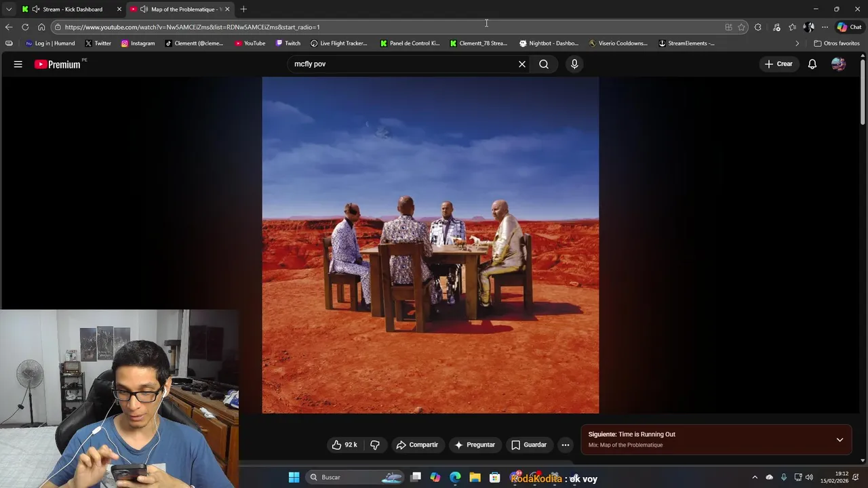The height and width of the screenshot is (488, 868).
Task: Add page to favorites star
Action: pos(741,27)
